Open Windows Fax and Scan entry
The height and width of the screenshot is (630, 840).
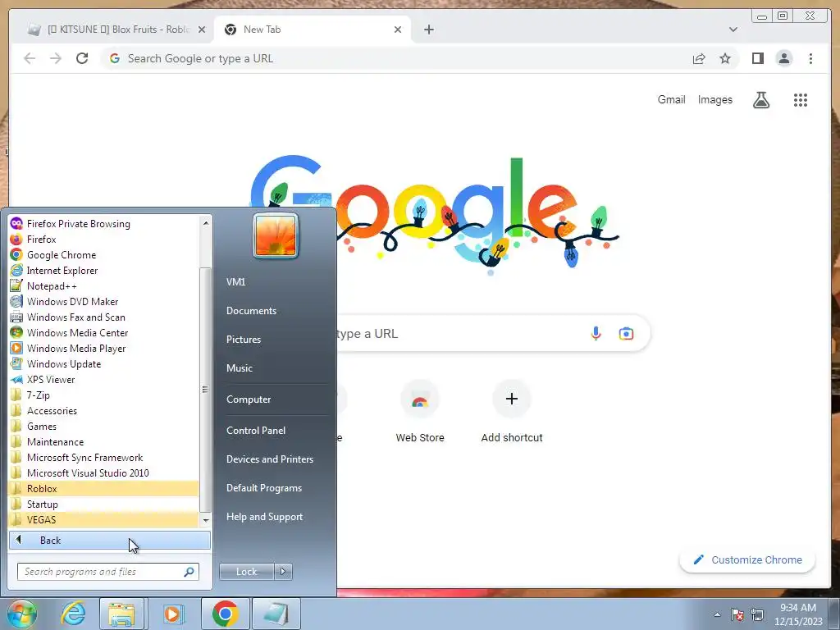[x=103, y=317]
